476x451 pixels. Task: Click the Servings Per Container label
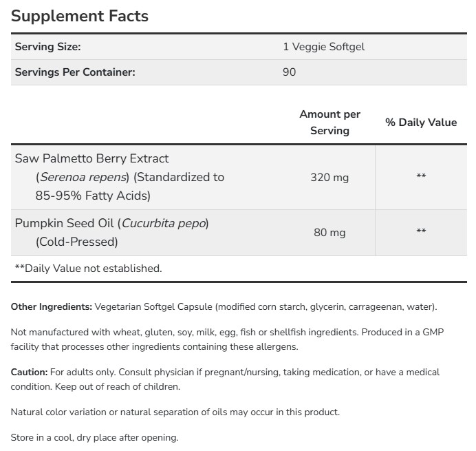click(74, 72)
